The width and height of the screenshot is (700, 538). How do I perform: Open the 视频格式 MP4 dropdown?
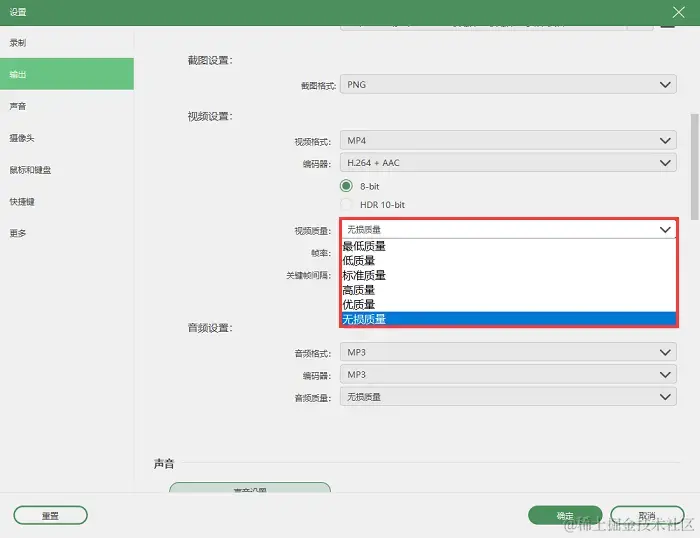pyautogui.click(x=508, y=140)
